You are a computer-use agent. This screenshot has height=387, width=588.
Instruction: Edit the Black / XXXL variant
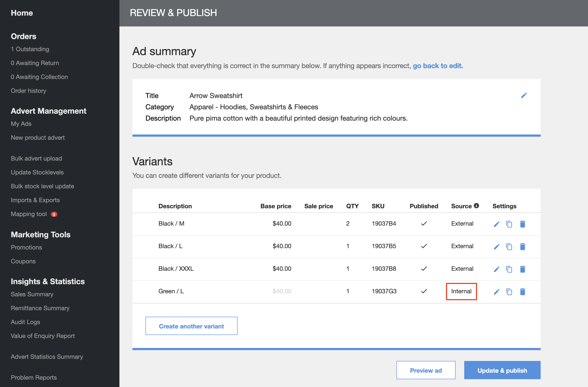click(497, 269)
